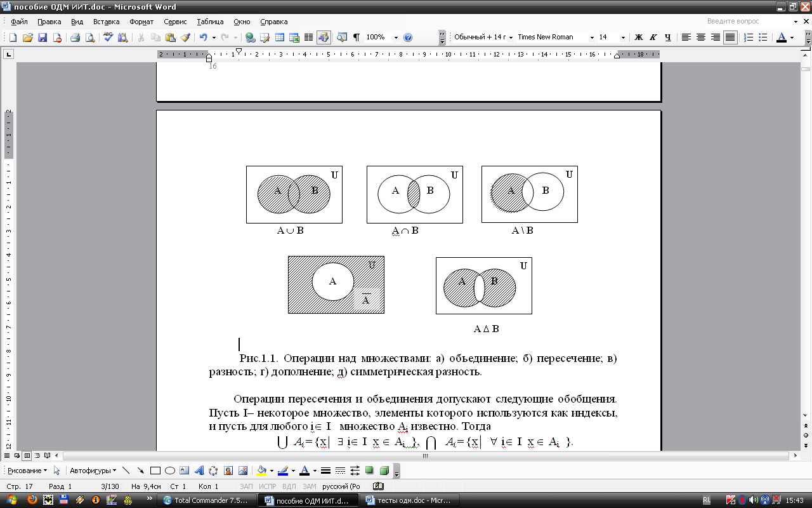This screenshot has height=508, width=812.
Task: Apply line color brush
Action: click(x=283, y=471)
